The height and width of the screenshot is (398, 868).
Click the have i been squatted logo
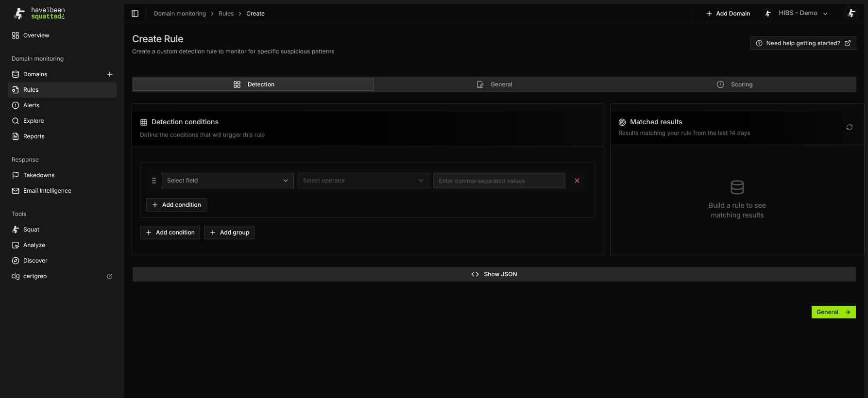pos(39,13)
